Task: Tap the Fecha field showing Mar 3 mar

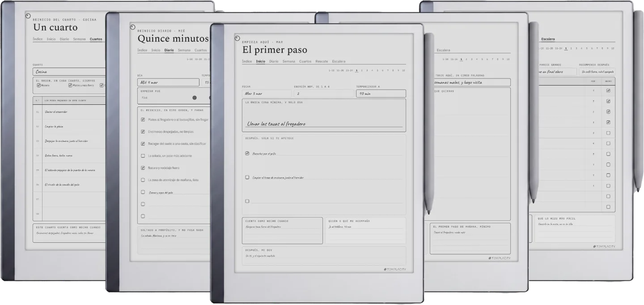Action: 267,94
